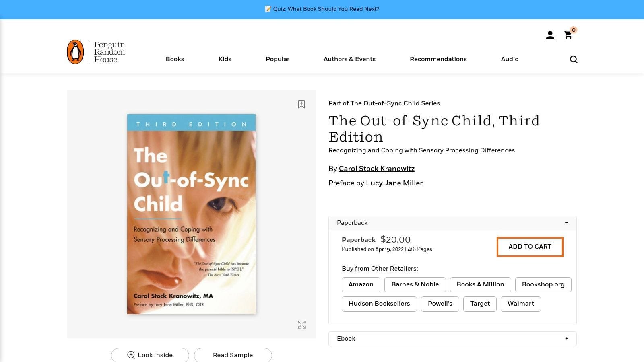Click the paperback price $20.00
This screenshot has width=644, height=362.
point(395,239)
